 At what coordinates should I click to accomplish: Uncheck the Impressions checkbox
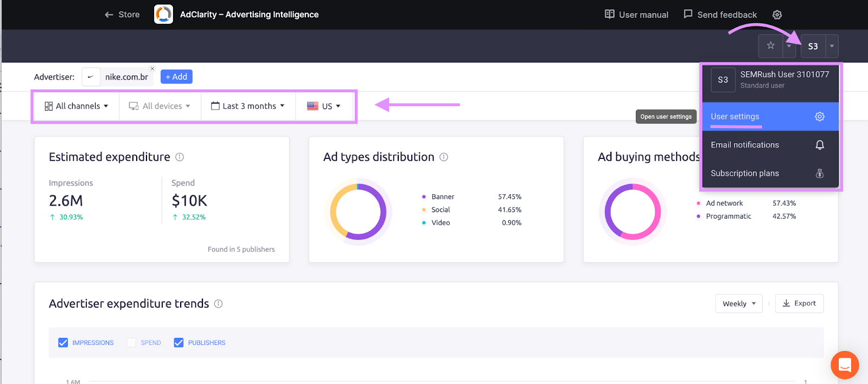click(x=63, y=343)
